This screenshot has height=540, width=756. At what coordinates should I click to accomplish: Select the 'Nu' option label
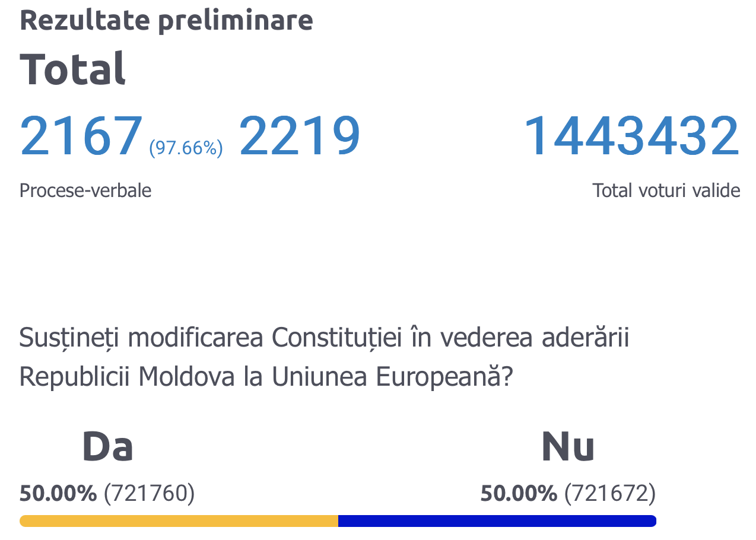pyautogui.click(x=568, y=447)
